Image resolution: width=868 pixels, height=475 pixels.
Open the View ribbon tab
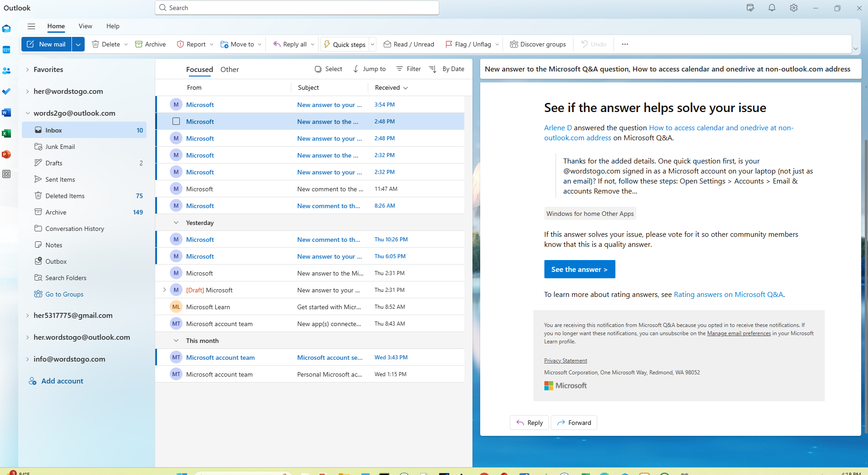click(x=85, y=26)
